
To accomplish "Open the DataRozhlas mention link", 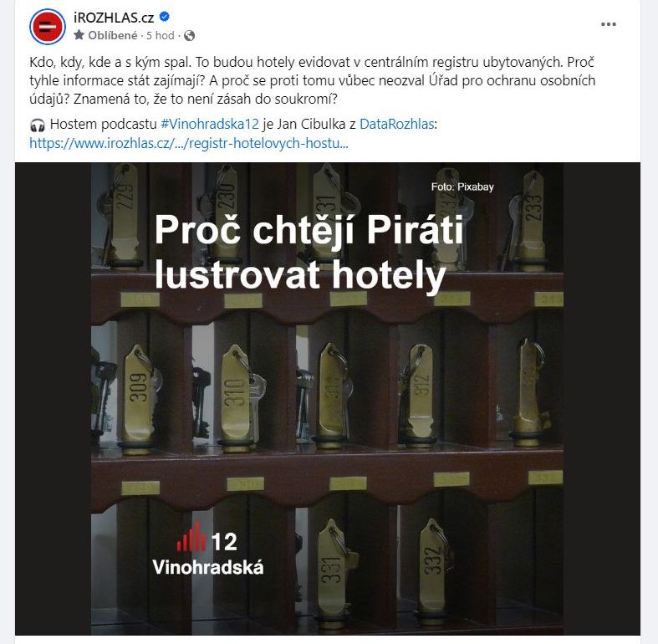I will tap(396, 125).
